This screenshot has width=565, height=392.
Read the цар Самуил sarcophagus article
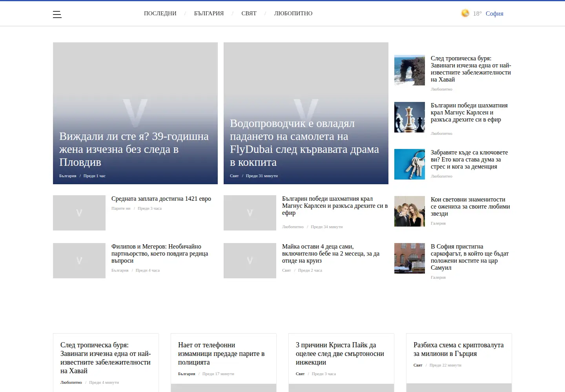point(470,257)
